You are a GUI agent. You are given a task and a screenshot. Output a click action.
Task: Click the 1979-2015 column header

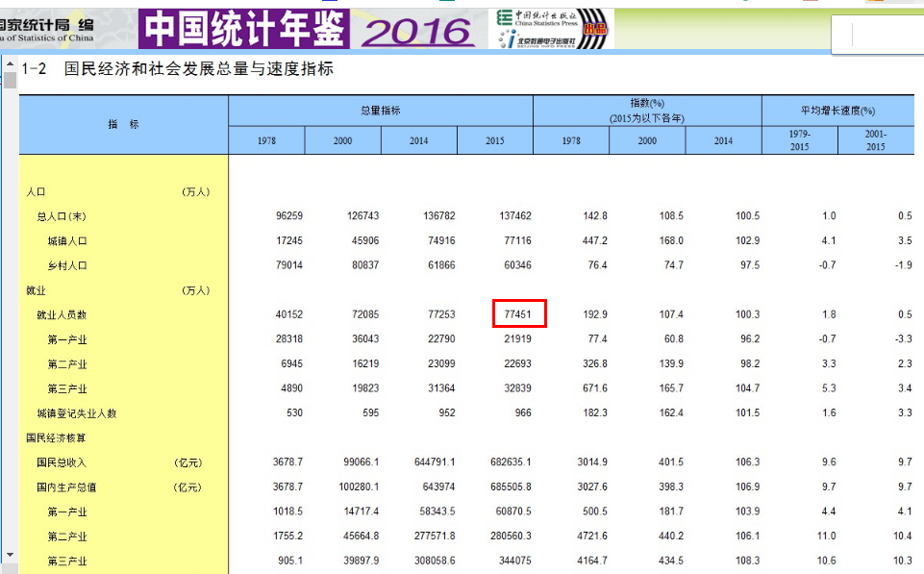[x=799, y=140]
